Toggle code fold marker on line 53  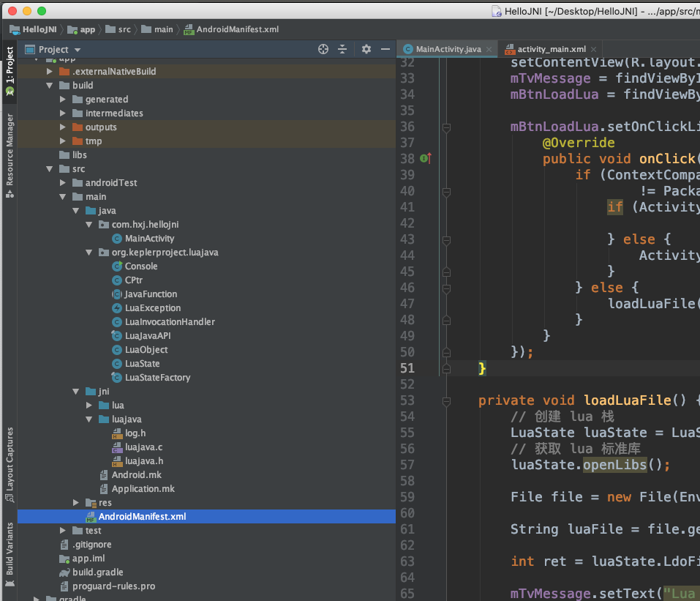coord(446,400)
